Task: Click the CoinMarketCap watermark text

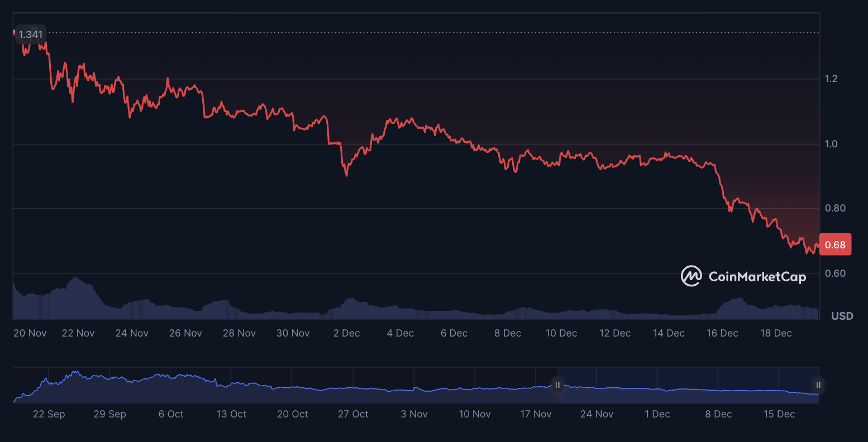Action: tap(757, 276)
